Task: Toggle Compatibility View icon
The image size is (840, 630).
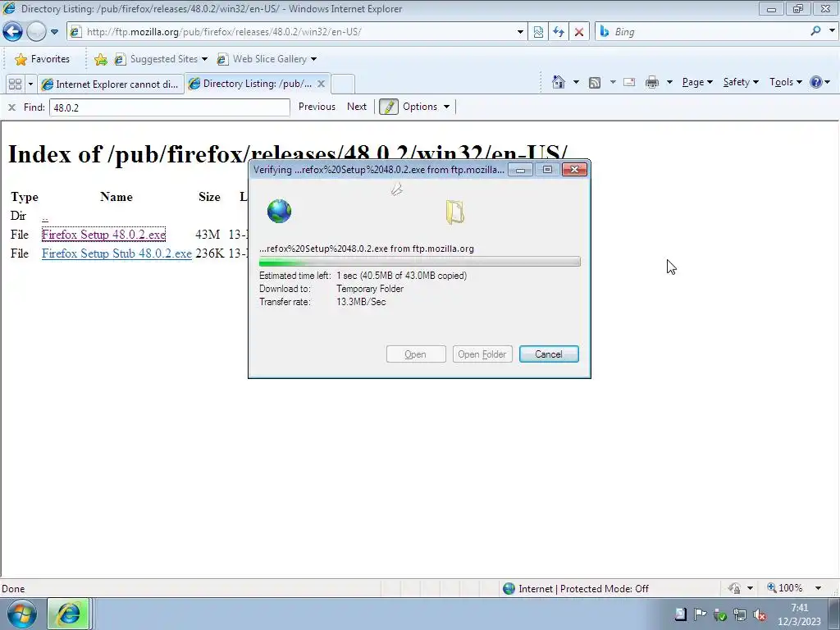Action: pyautogui.click(x=538, y=32)
